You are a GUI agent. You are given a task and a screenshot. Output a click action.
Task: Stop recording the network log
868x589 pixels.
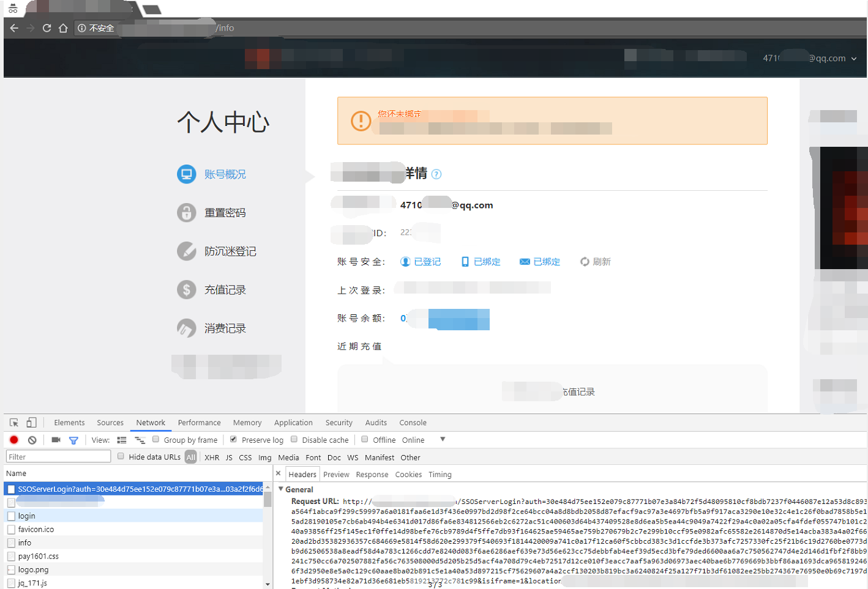14,440
